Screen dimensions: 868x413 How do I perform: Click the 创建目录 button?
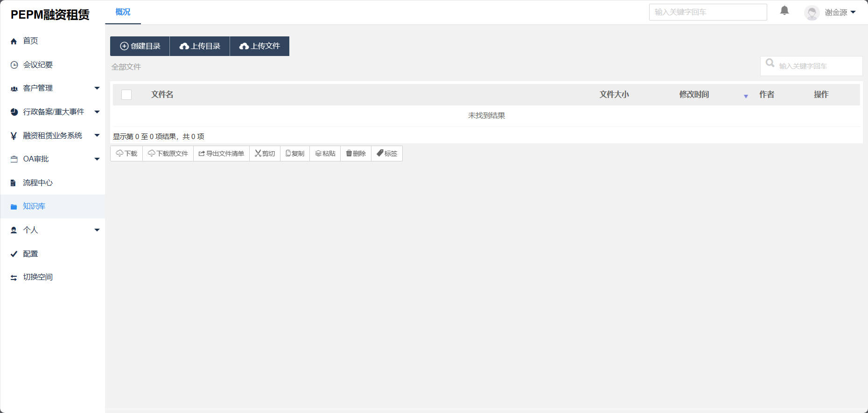click(x=140, y=46)
